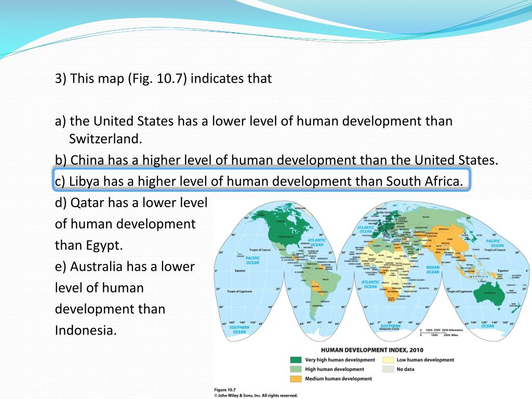
Task: Click the question text '3) This map (Fig. 10.7) indicates that'
Action: click(x=163, y=79)
